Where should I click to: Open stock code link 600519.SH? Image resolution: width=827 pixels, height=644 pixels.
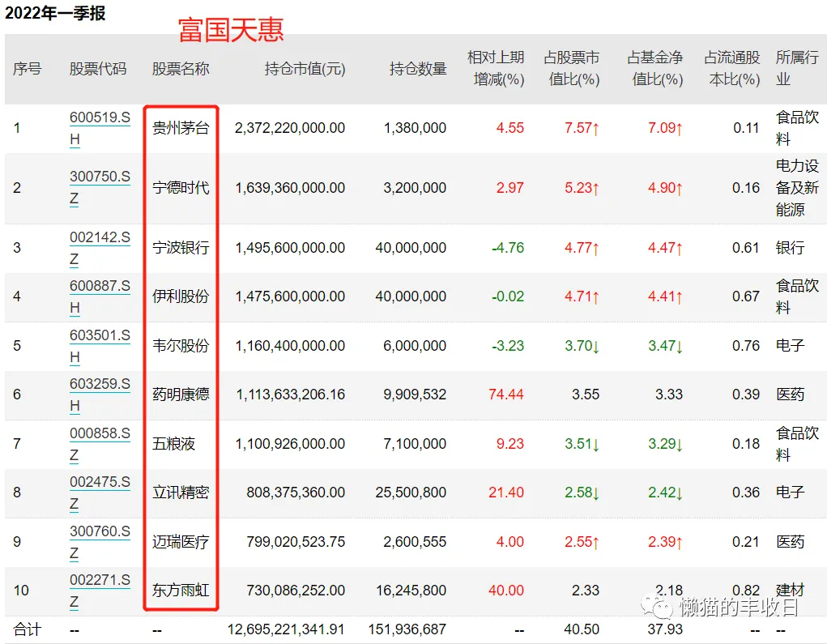100,128
